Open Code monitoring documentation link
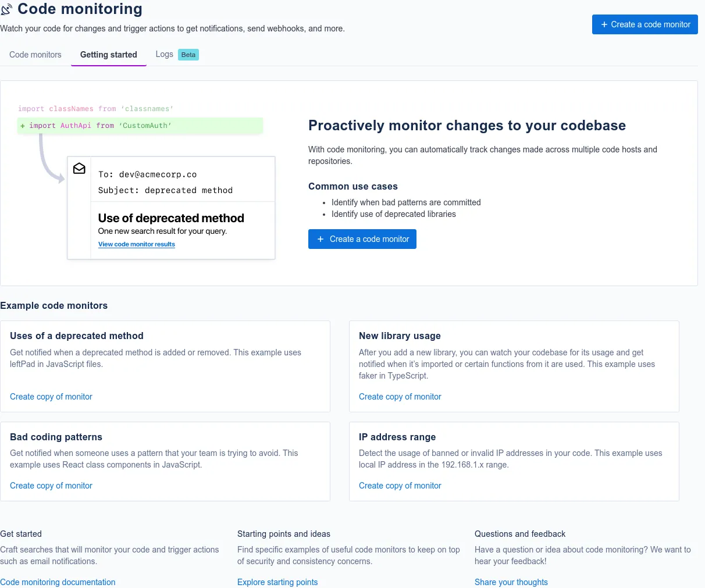705x588 pixels. coord(58,582)
